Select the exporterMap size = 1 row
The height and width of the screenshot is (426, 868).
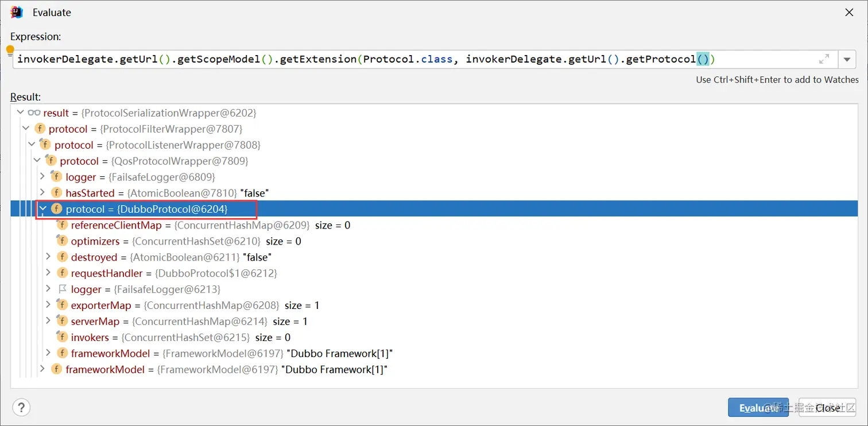(434, 305)
